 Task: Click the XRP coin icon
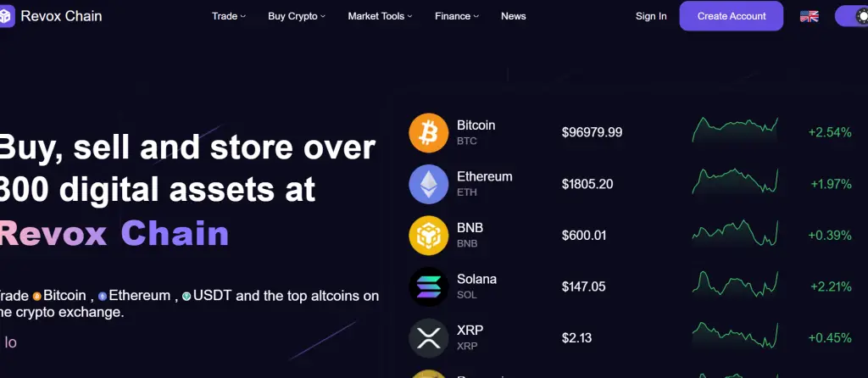pyautogui.click(x=428, y=337)
